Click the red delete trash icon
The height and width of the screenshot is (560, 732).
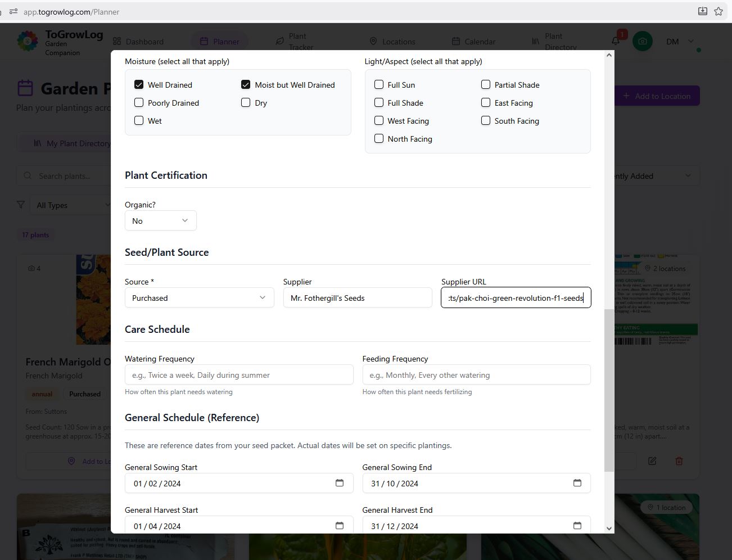[x=679, y=461]
